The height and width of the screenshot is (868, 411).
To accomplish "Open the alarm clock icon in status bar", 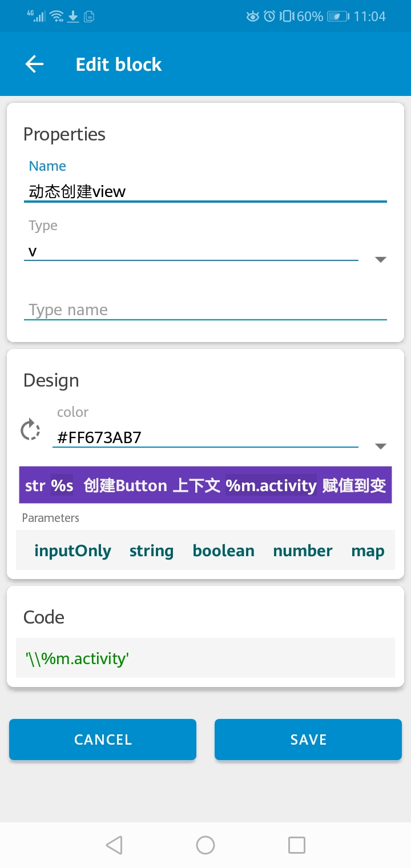I will (x=269, y=17).
